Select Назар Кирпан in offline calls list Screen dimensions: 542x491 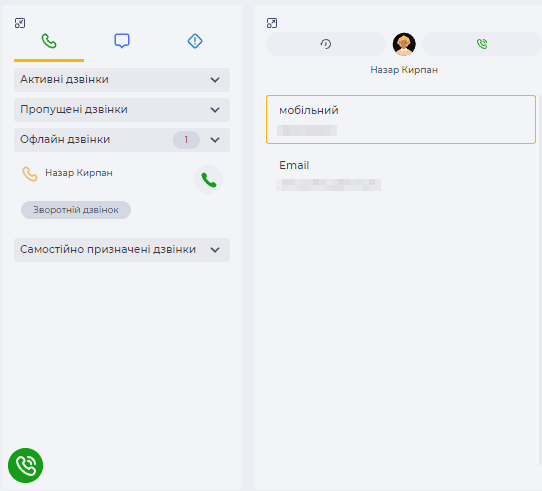click(x=79, y=173)
